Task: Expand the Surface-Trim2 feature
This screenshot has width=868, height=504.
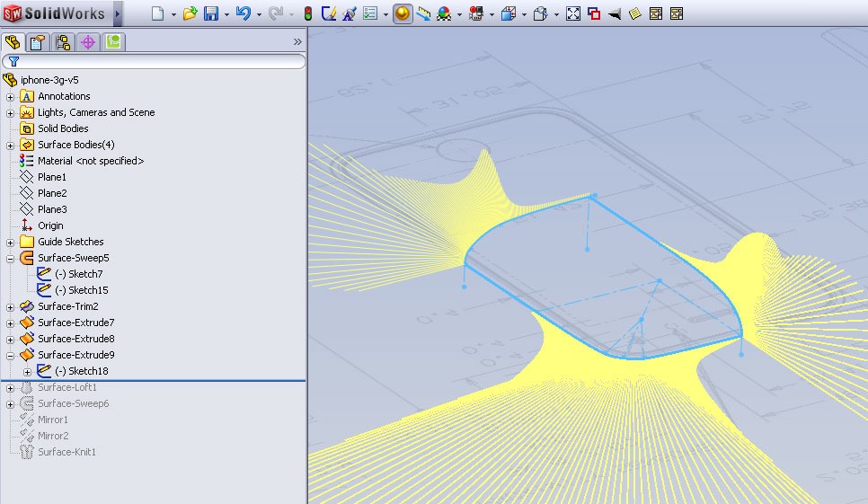Action: pos(10,307)
